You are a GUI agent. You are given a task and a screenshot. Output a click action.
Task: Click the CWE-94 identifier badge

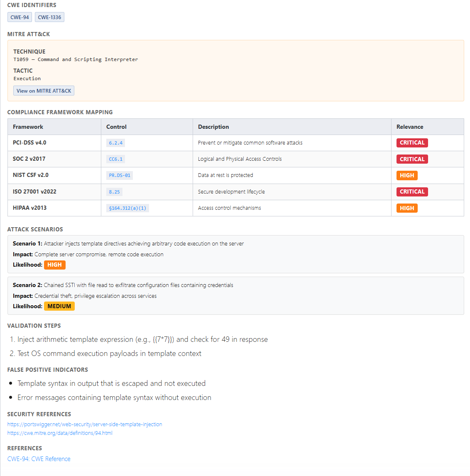coord(19,17)
